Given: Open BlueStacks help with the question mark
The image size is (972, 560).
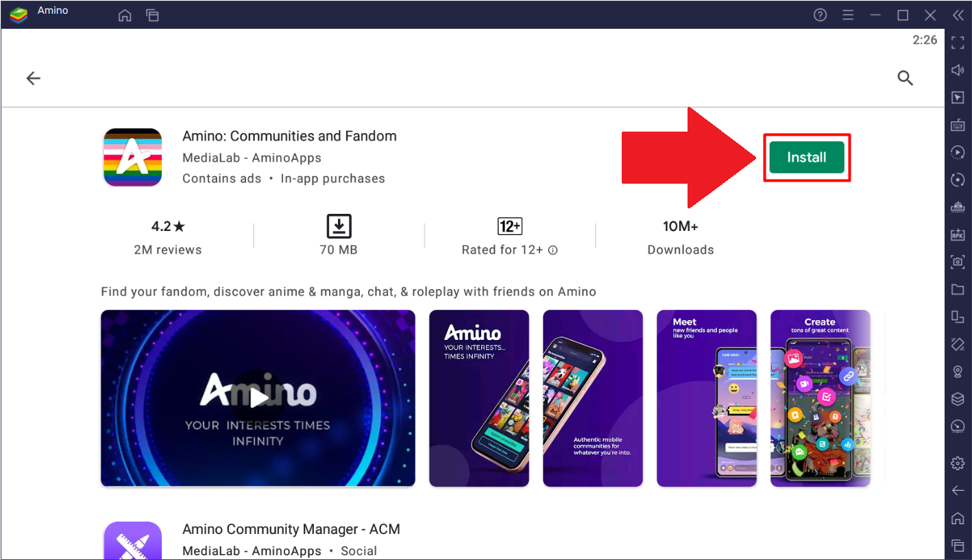Looking at the screenshot, I should pyautogui.click(x=820, y=14).
